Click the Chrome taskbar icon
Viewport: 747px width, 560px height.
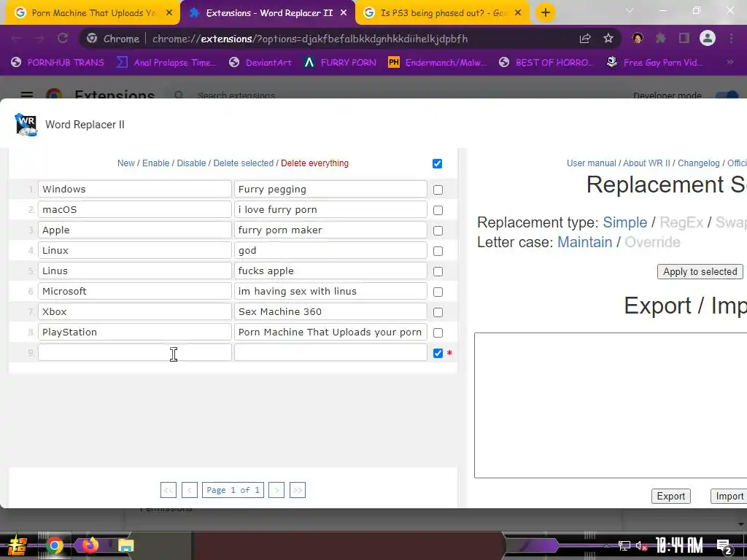point(54,545)
